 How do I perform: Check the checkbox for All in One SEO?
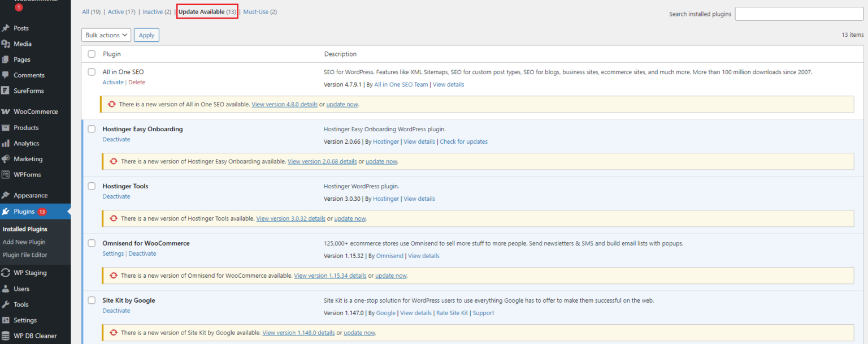(92, 72)
